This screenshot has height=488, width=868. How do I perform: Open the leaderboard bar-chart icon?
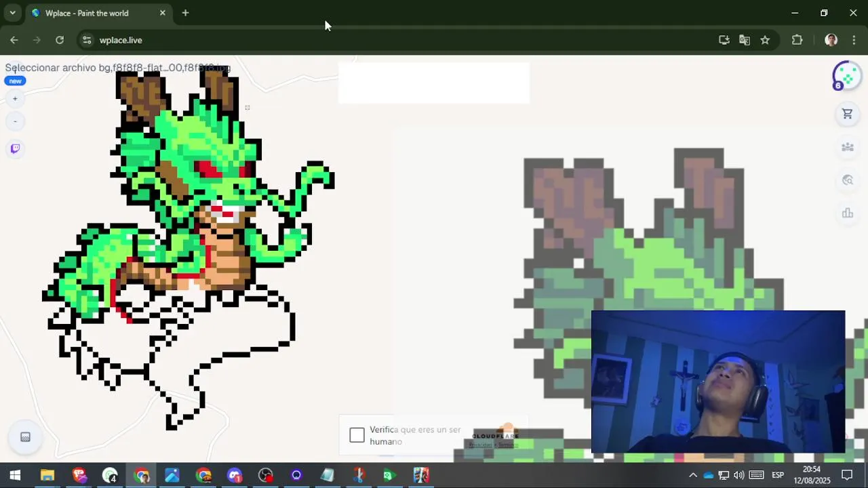click(x=847, y=213)
